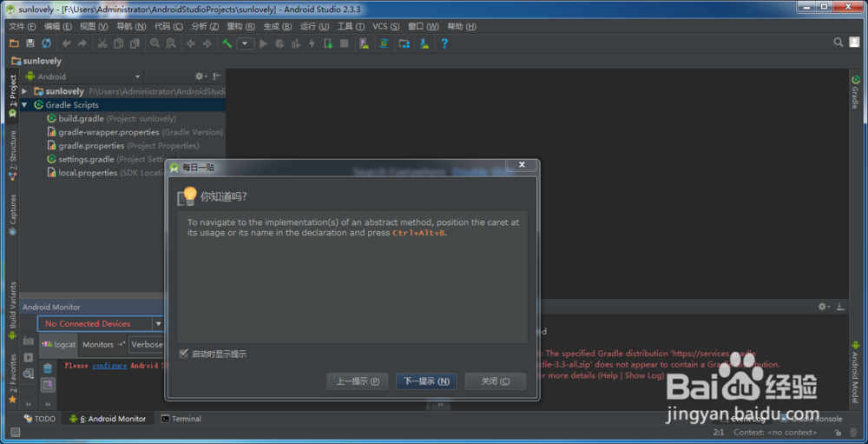
Task: Click the Undo arrow toolbar icon
Action: (67, 43)
